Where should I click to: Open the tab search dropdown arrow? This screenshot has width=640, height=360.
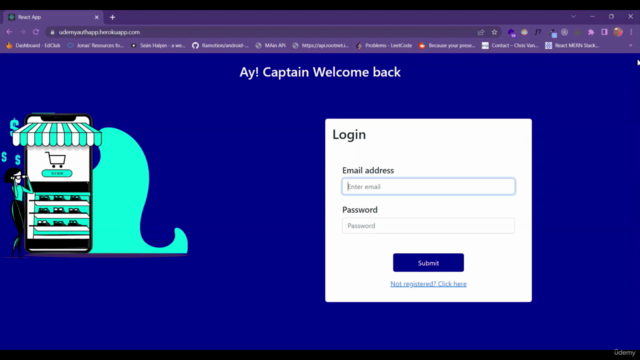[573, 17]
